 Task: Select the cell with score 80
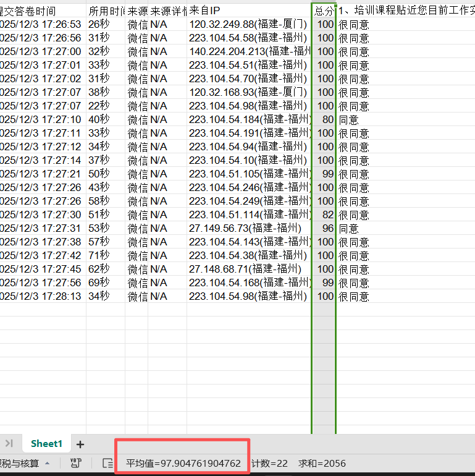(x=324, y=120)
